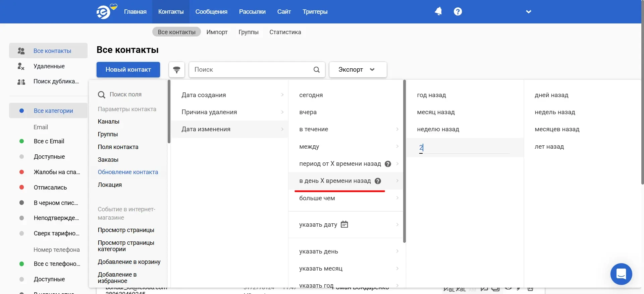Open the Импорт tab

[217, 32]
